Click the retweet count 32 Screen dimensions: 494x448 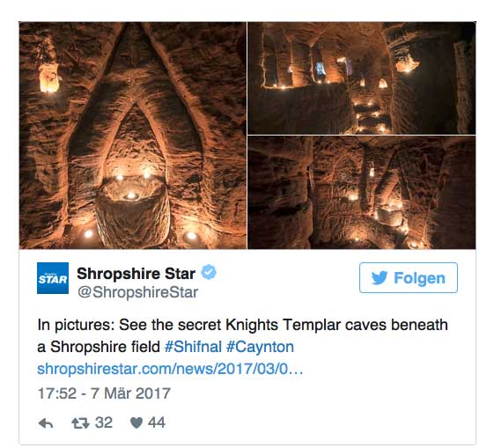(104, 422)
